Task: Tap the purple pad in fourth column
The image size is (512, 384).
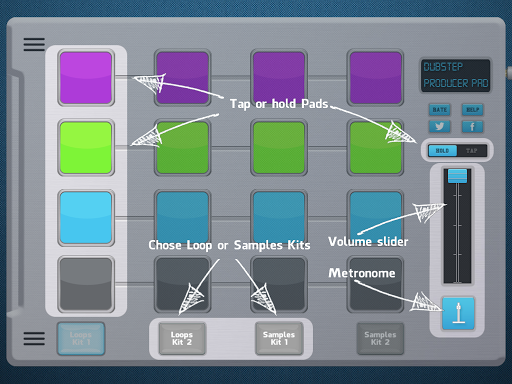Action: pos(376,78)
